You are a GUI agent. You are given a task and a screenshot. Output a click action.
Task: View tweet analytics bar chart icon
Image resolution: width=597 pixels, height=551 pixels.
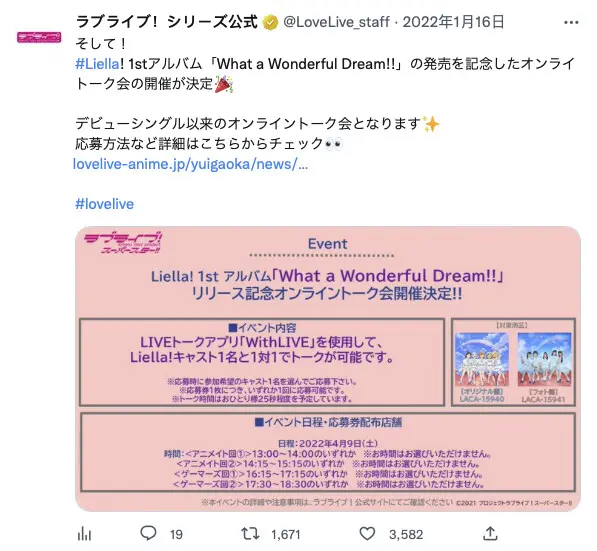(x=85, y=534)
